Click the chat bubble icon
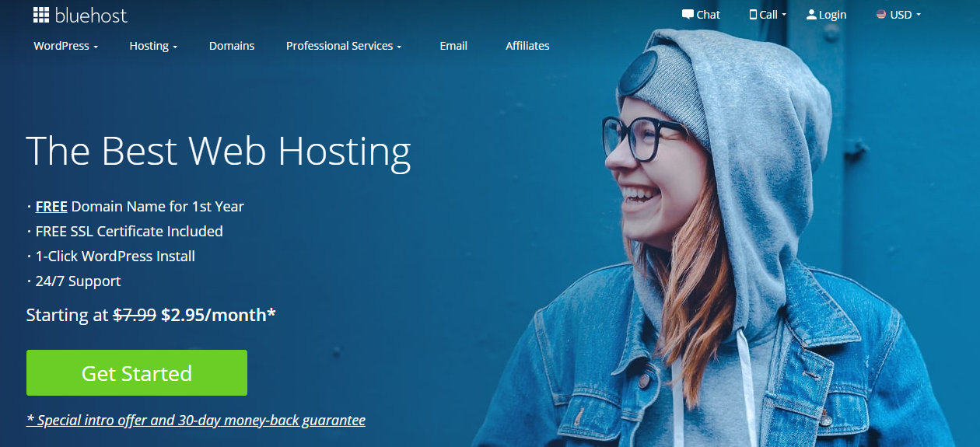This screenshot has height=447, width=980. point(688,15)
